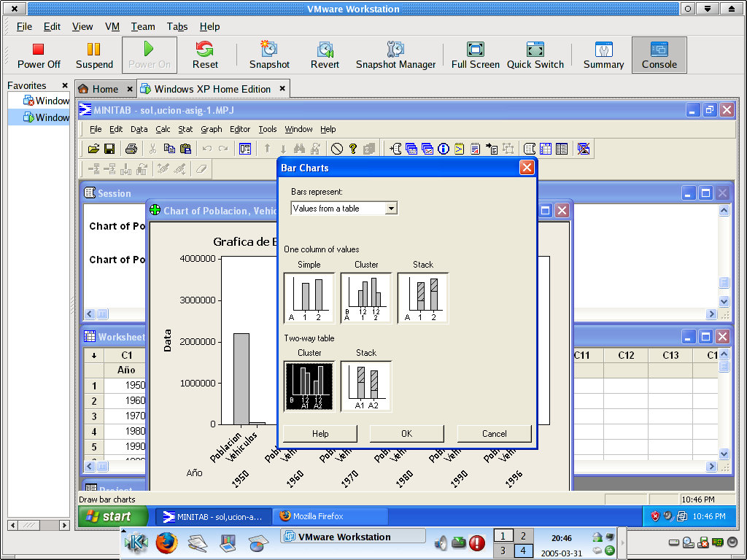Select Simple one-column bar chart thumbnail
Screen dimensions: 747x560
coord(309,298)
